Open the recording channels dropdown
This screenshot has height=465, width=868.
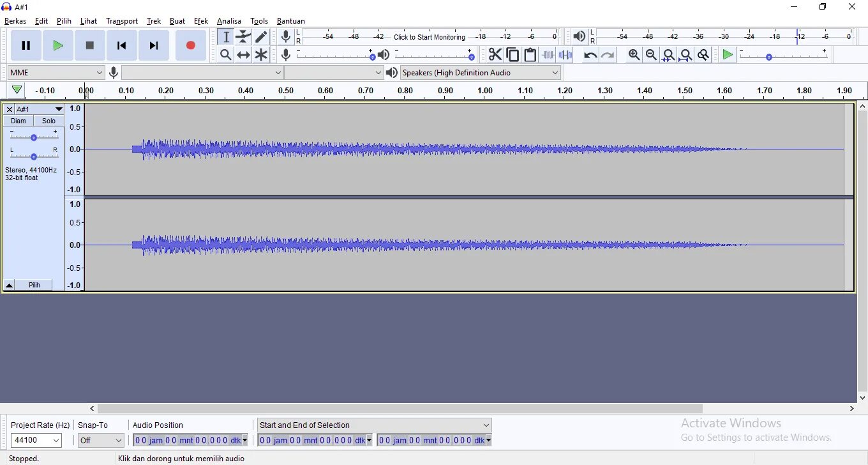tap(334, 73)
